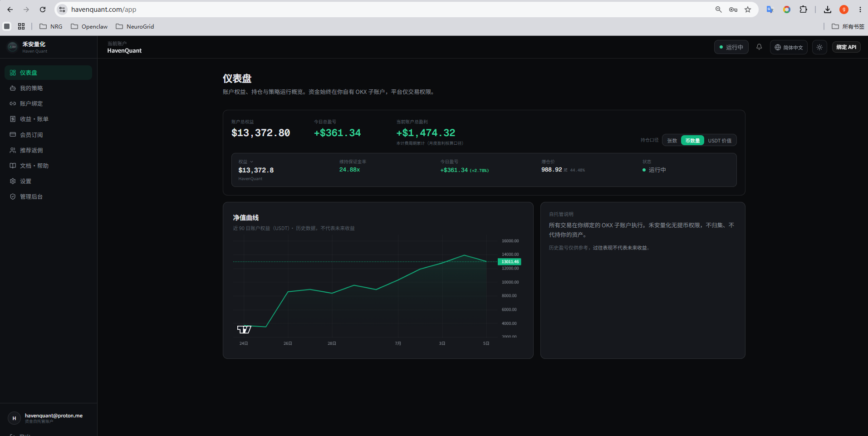Open the Extensions puzzle icon
This screenshot has height=436, width=868.
click(804, 10)
